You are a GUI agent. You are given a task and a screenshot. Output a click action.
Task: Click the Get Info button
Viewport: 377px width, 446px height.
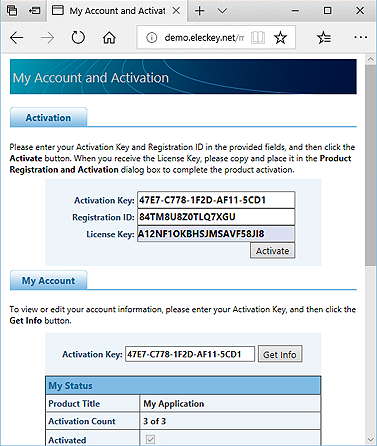(x=280, y=354)
